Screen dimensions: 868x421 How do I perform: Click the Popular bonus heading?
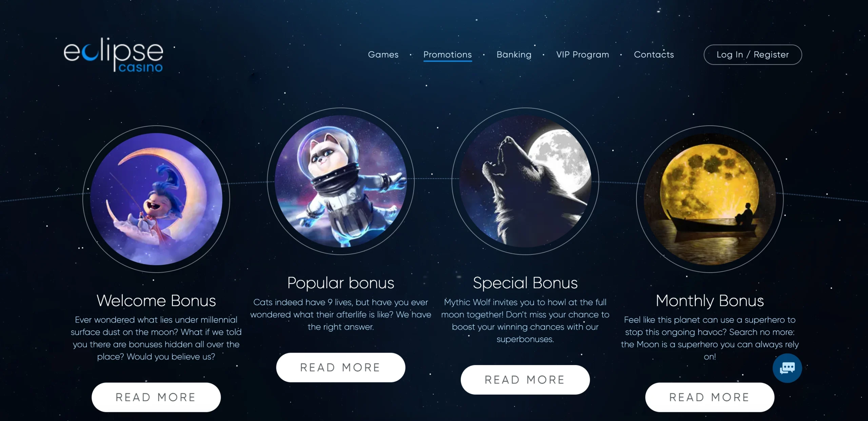[340, 283]
